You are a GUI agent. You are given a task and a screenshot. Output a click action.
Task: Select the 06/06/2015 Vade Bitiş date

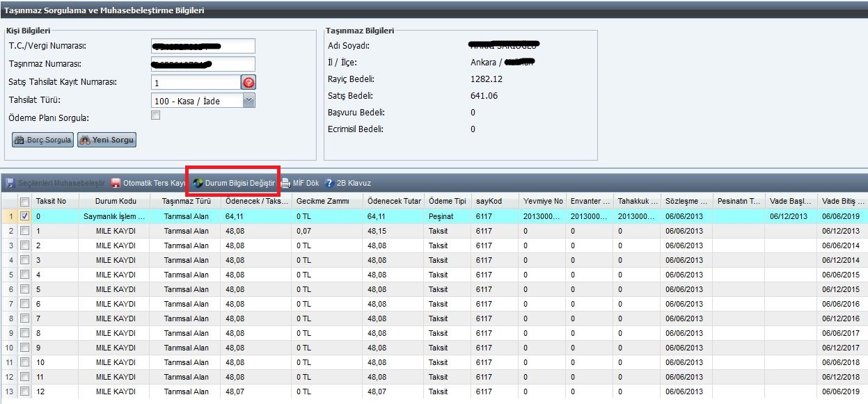pyautogui.click(x=841, y=275)
